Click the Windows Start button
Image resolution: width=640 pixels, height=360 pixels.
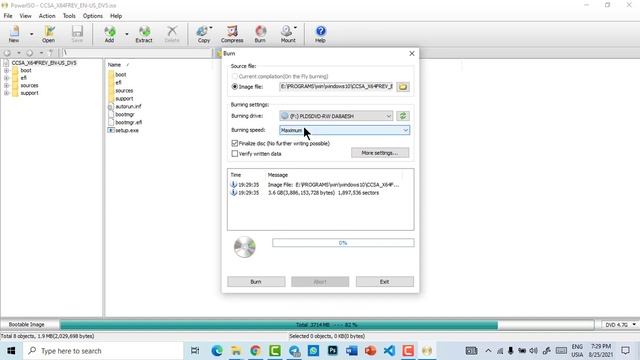click(11, 351)
